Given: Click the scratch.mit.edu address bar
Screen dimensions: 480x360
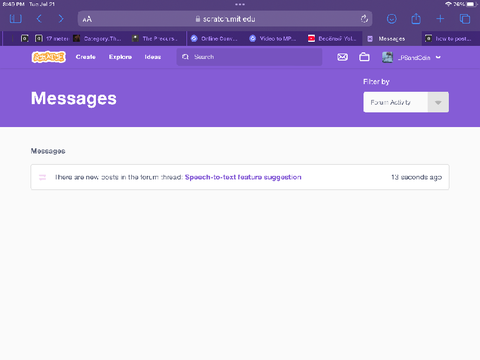Looking at the screenshot, I should (x=225, y=19).
